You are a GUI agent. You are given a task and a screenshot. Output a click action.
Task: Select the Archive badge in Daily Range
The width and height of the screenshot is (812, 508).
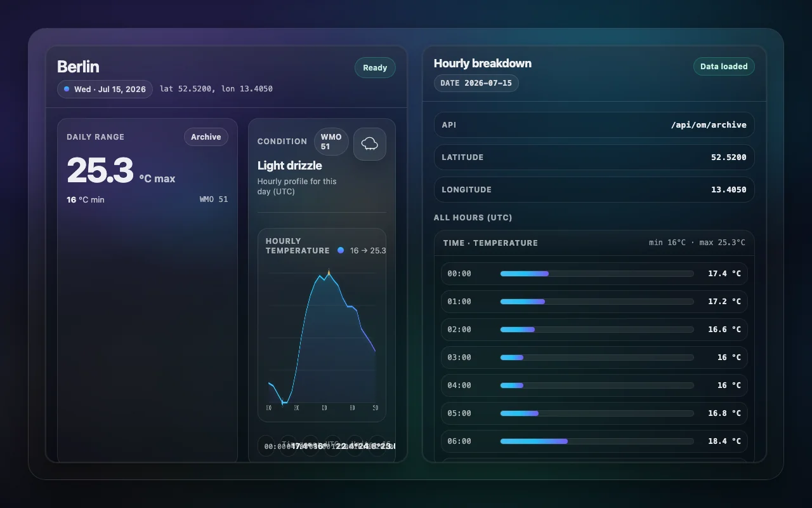[206, 137]
